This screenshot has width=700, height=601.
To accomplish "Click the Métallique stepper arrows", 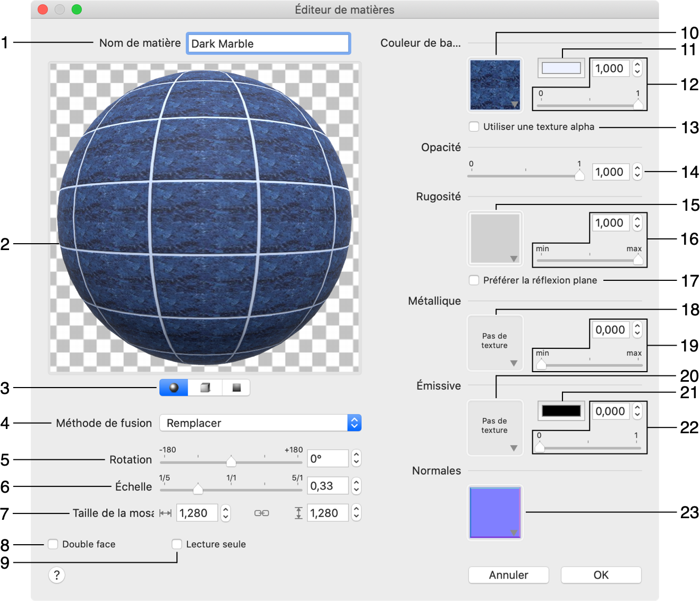I will pos(637,330).
